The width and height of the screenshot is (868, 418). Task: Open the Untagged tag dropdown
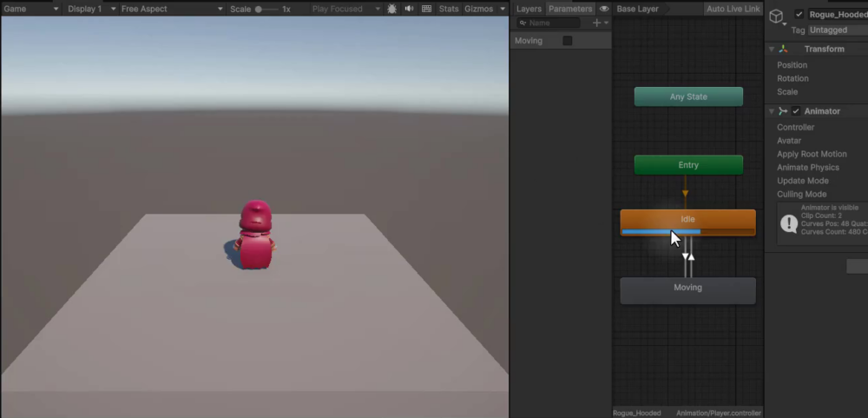pyautogui.click(x=838, y=30)
